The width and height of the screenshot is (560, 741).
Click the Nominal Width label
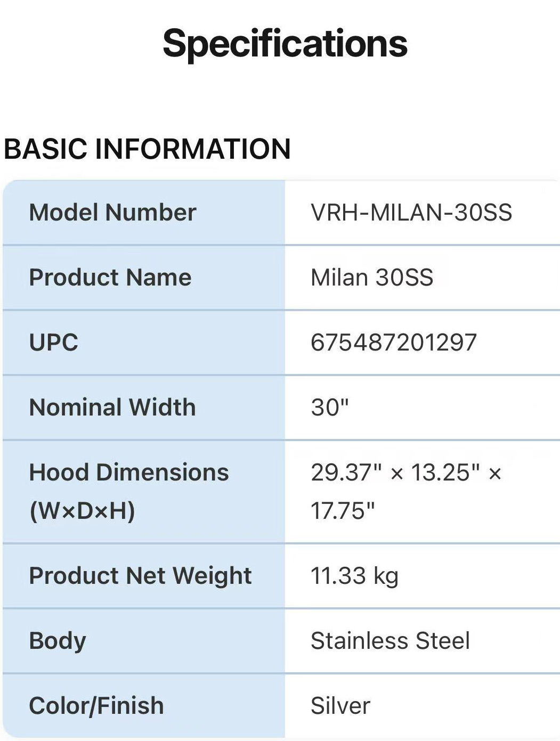point(112,408)
